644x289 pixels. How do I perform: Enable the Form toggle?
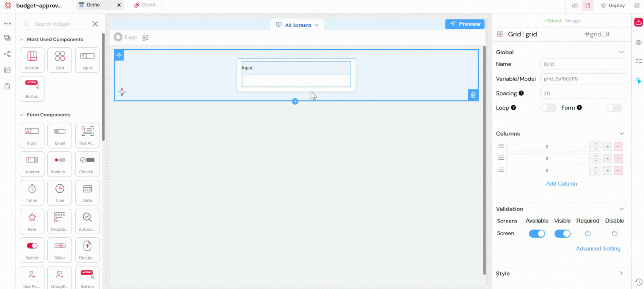613,108
